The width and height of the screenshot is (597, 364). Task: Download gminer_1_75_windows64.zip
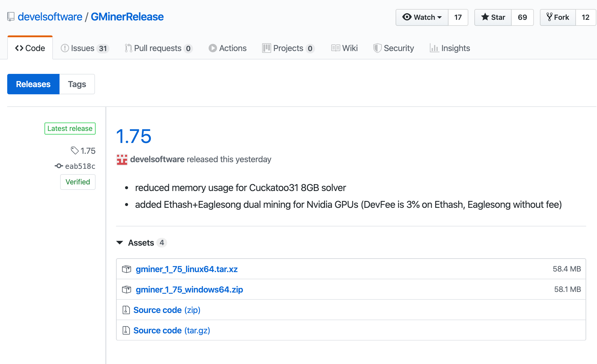point(189,290)
